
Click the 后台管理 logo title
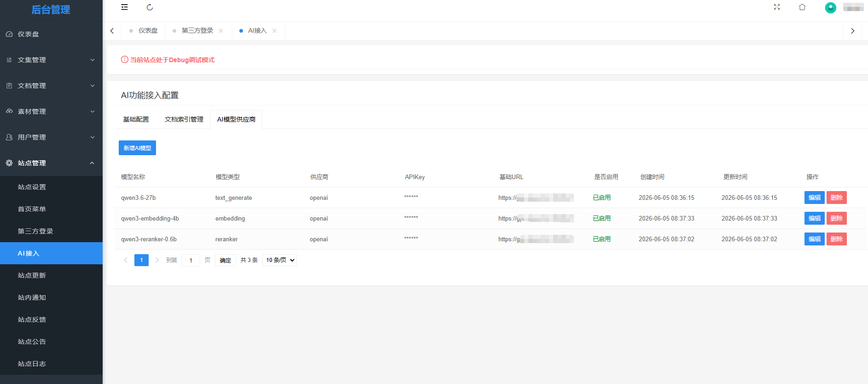click(x=51, y=10)
